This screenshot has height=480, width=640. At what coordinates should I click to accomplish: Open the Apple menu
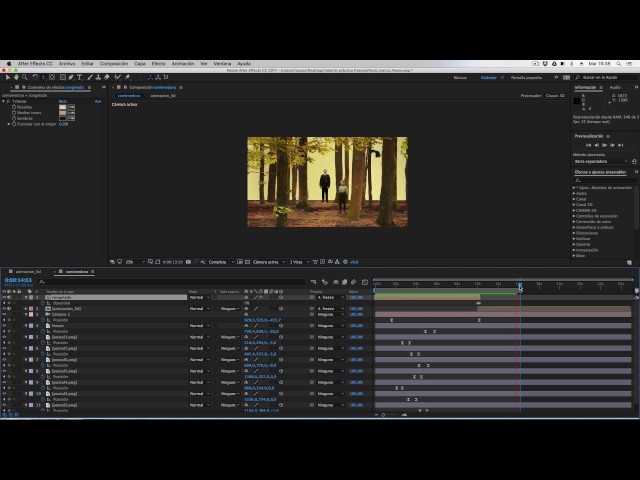point(9,64)
